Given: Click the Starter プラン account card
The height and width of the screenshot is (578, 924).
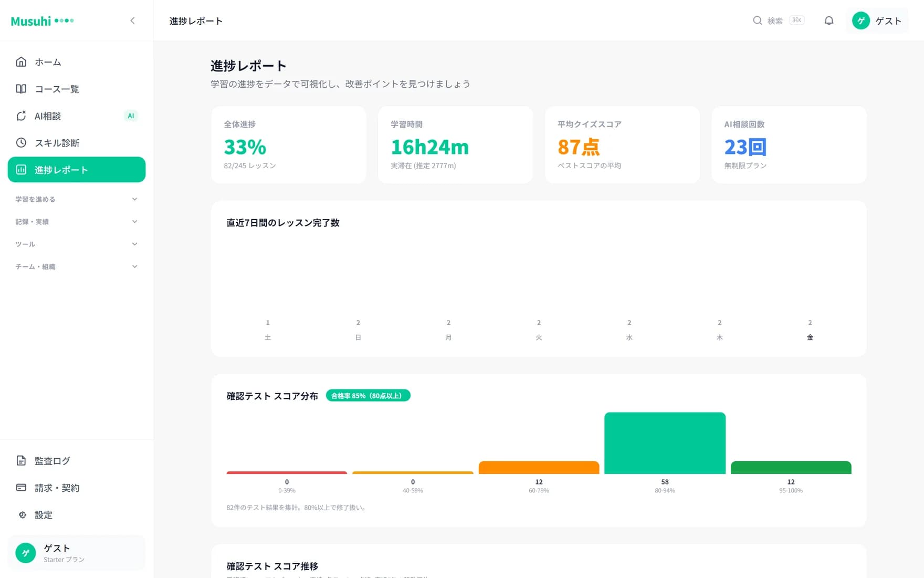Looking at the screenshot, I should [x=77, y=553].
